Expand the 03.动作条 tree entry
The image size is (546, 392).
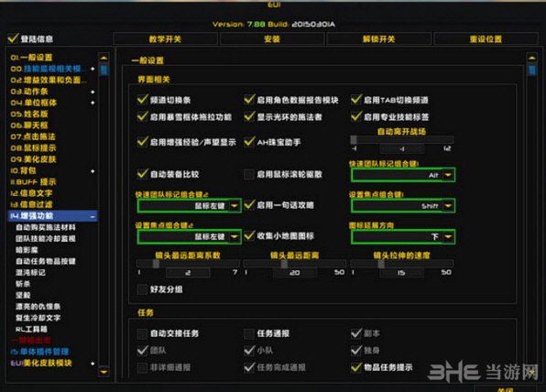coord(93,92)
